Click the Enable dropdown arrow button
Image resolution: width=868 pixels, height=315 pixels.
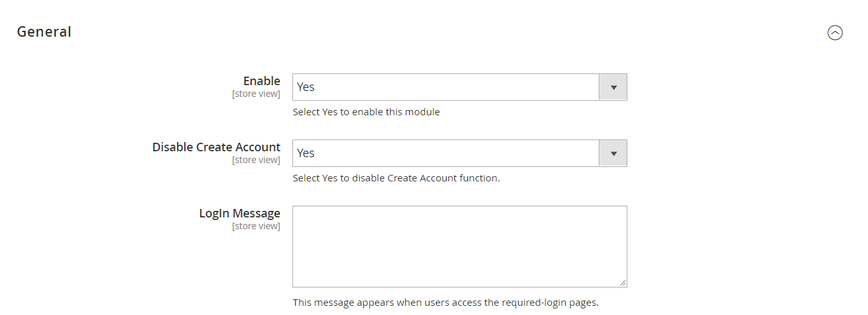(613, 87)
